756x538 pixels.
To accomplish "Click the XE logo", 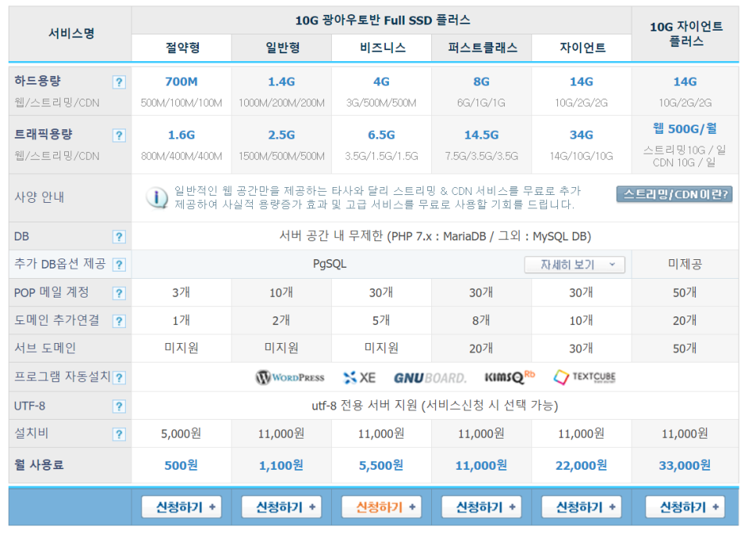I will tap(359, 377).
